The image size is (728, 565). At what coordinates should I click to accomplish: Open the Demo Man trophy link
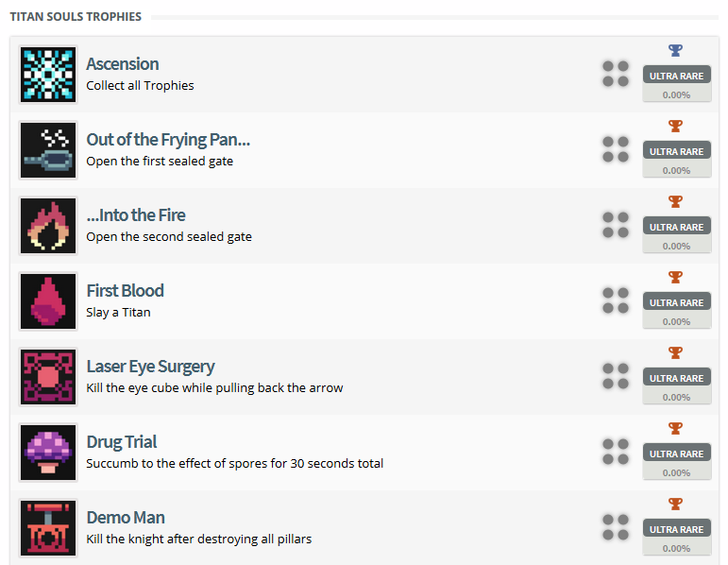126,518
